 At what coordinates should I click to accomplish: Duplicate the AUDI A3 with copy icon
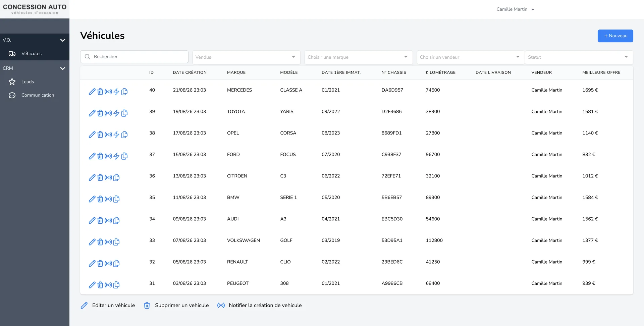116,220
